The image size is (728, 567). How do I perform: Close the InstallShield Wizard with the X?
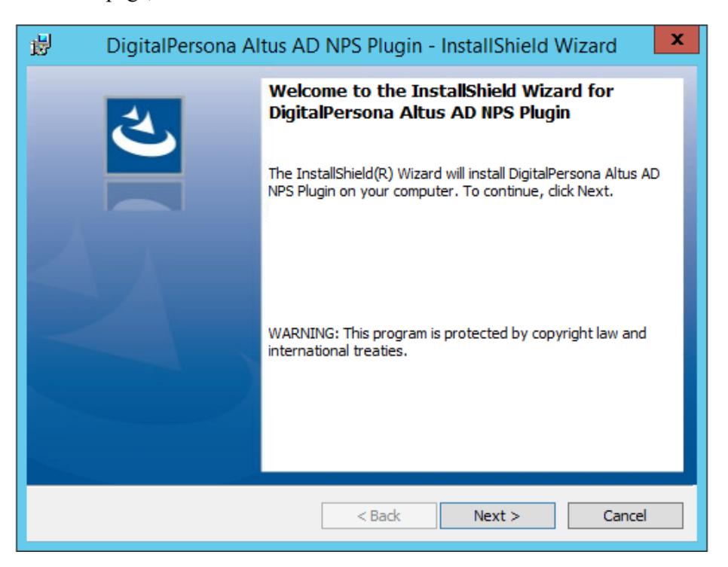(677, 40)
